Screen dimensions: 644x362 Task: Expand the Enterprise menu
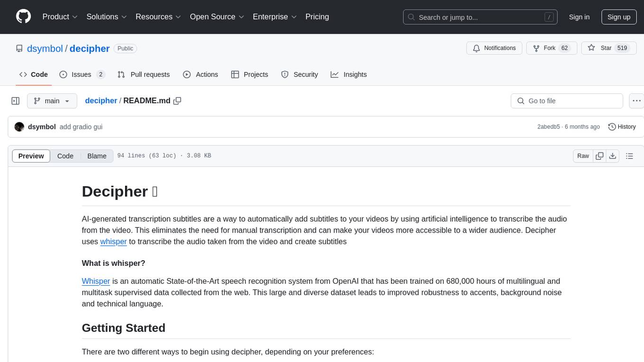[x=275, y=17]
